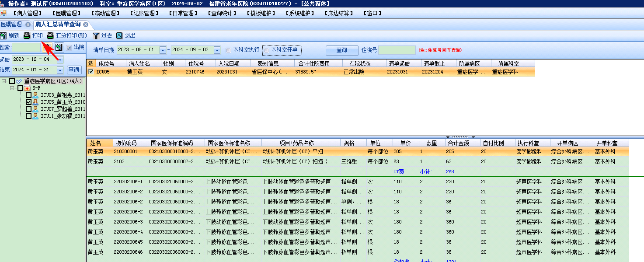Click the application icon in the menu bar
Image resolution: width=644 pixels, height=262 pixels.
click(3, 13)
